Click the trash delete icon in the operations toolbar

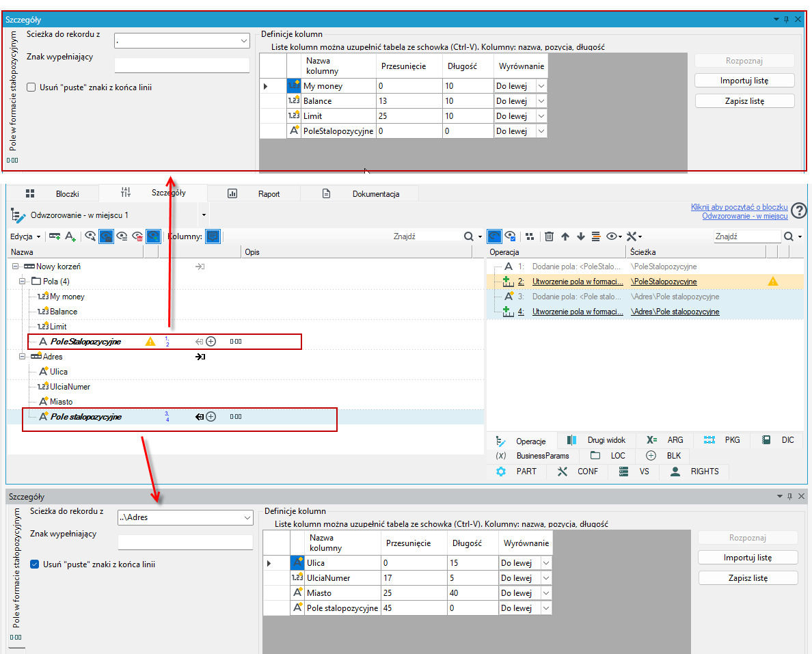click(x=549, y=236)
